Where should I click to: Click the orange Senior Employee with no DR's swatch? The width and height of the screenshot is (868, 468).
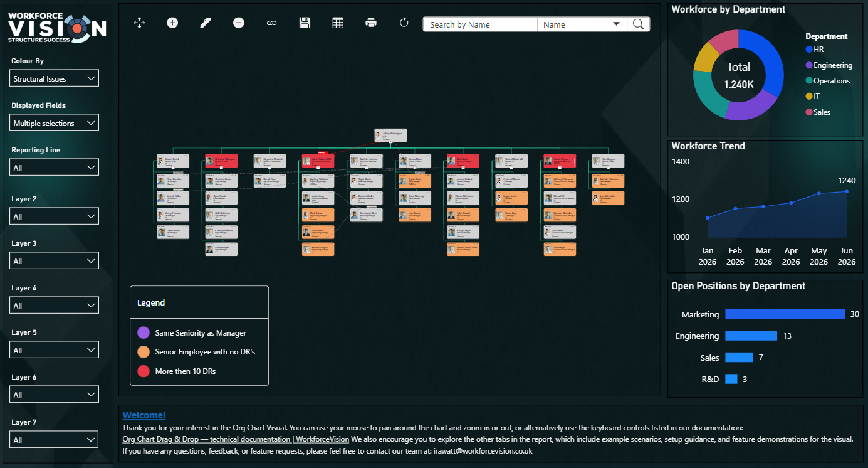(144, 352)
